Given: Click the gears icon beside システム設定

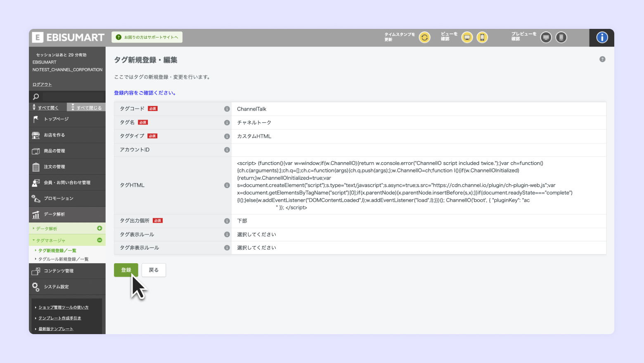Looking at the screenshot, I should (x=36, y=287).
